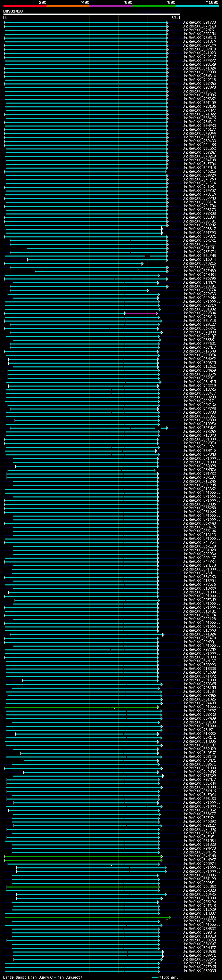Select hit label UniRef100_P20791
This screenshot has width=222, height=980.
[x=199, y=286]
